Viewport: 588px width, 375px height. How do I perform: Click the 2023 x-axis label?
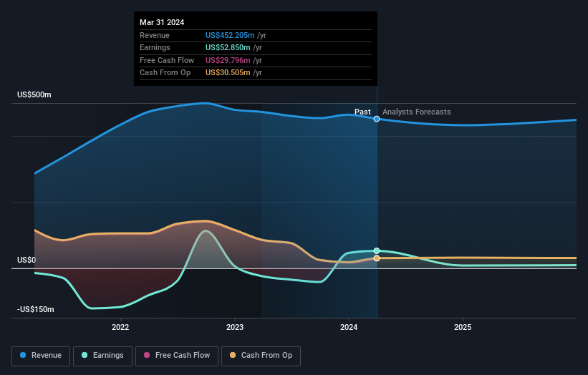coord(235,328)
